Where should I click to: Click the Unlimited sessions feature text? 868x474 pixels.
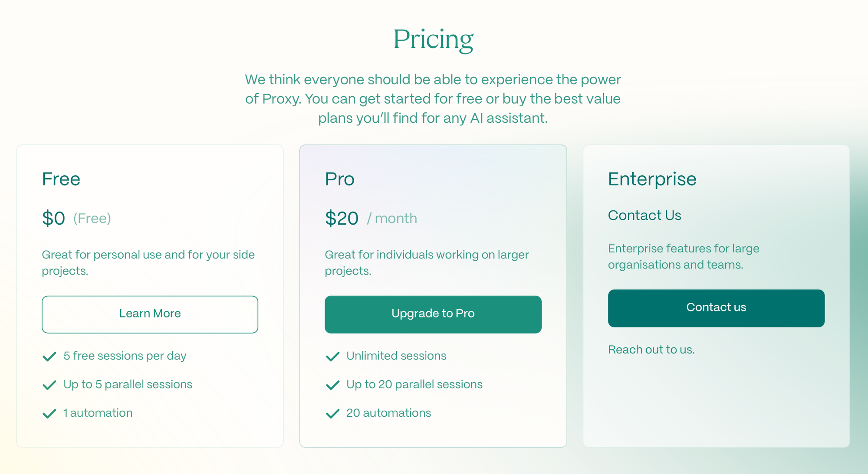pyautogui.click(x=396, y=356)
